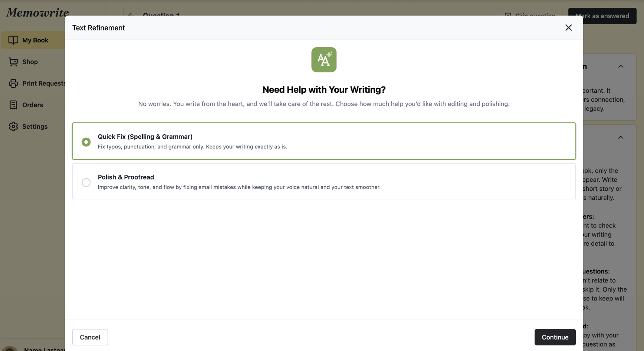644x351 pixels.
Task: Click the Quick Fix (Spelling & Grammar) heading
Action: [x=145, y=137]
